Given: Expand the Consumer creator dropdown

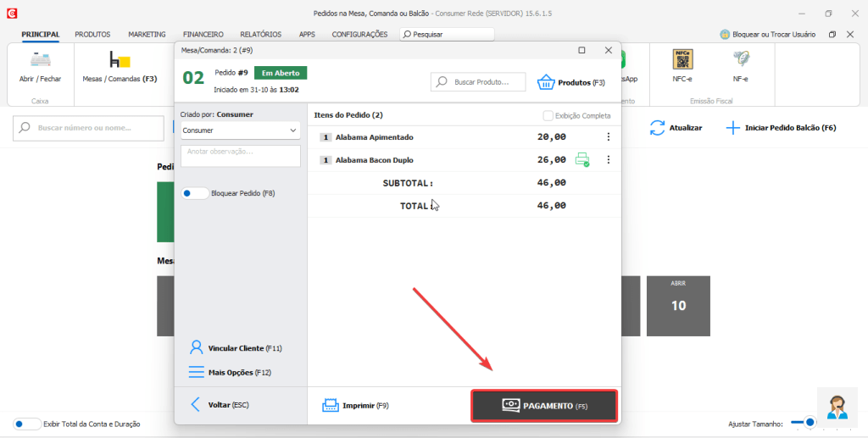Looking at the screenshot, I should 240,130.
